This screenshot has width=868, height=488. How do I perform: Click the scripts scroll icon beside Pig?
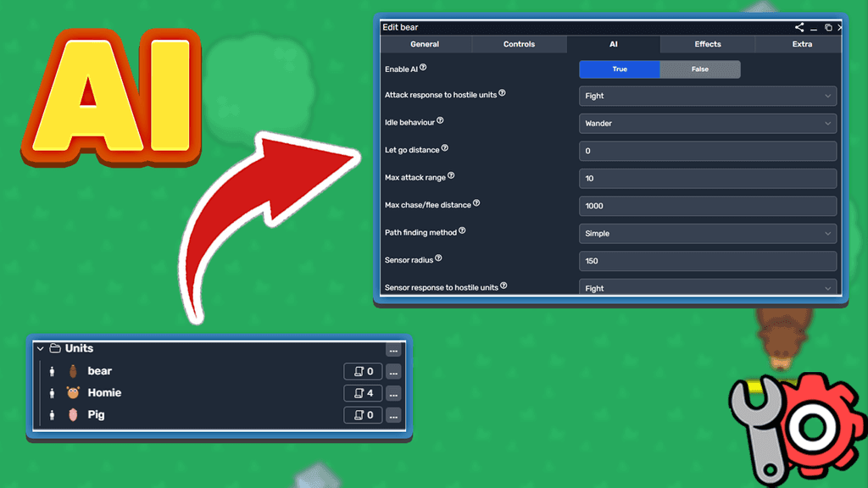point(362,415)
